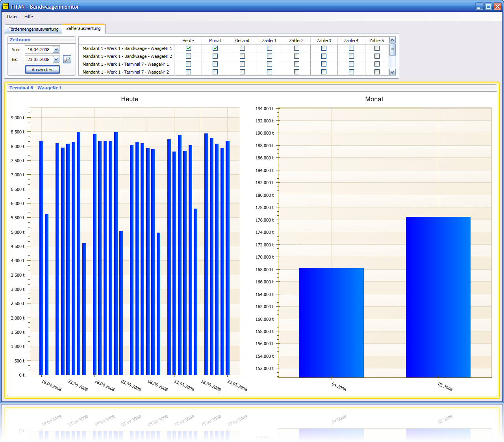Open the Datei menu
This screenshot has height=442, width=504.
12,17
